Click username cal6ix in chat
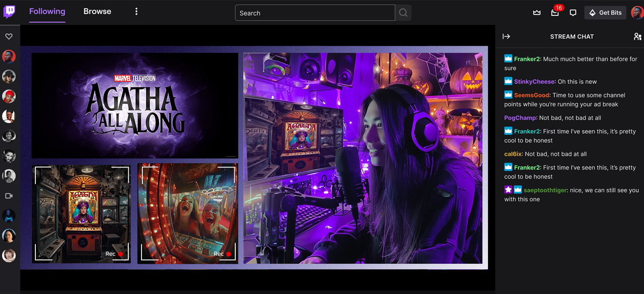The image size is (644, 294). tap(513, 154)
